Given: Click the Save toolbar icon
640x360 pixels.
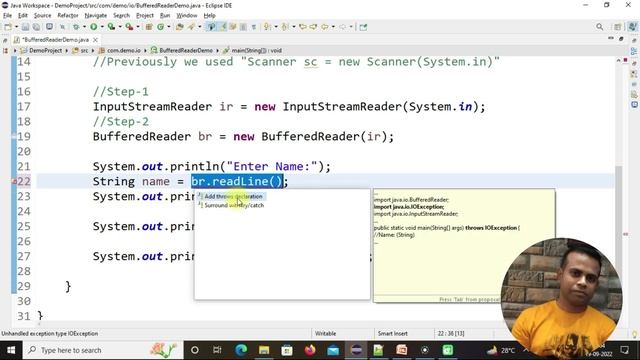Looking at the screenshot, I should click(25, 27).
